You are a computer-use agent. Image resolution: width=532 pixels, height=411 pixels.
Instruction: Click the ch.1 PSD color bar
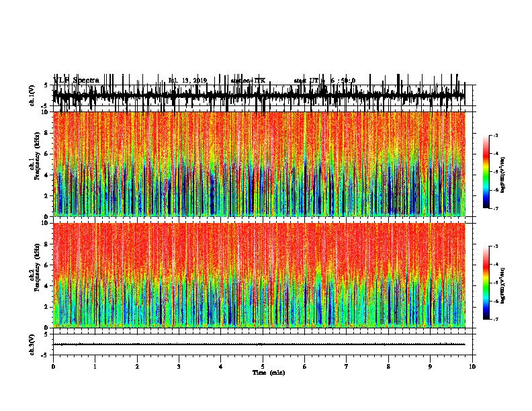click(486, 172)
